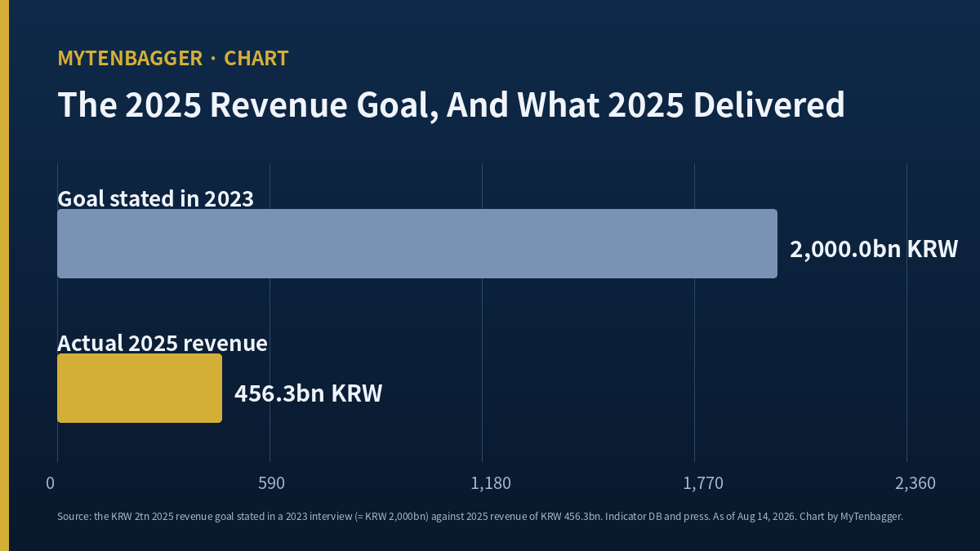Click the axis tick label '1,180'

pyautogui.click(x=492, y=483)
